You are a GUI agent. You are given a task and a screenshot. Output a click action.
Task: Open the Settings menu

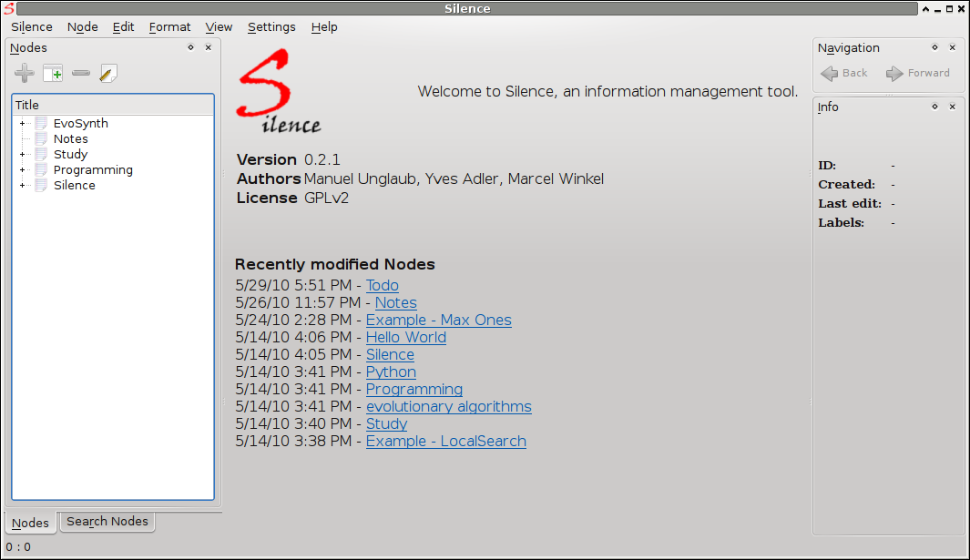point(271,27)
